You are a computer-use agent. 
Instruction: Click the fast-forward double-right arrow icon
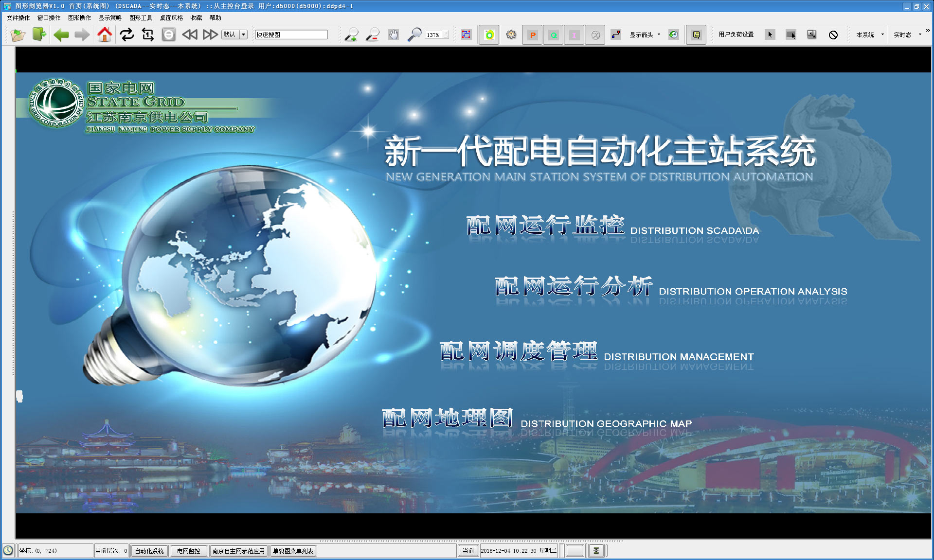[x=210, y=35]
